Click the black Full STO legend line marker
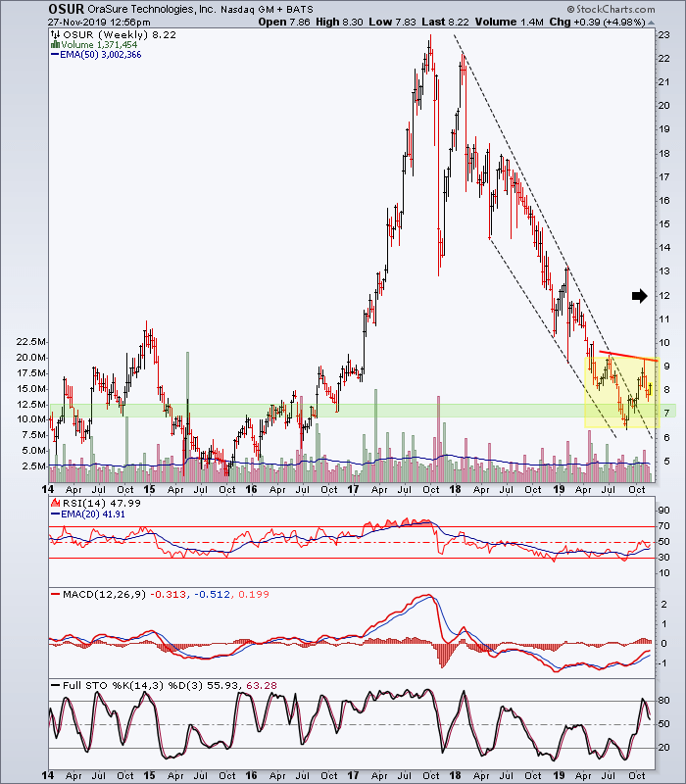Image resolution: width=686 pixels, height=784 pixels. (55, 685)
